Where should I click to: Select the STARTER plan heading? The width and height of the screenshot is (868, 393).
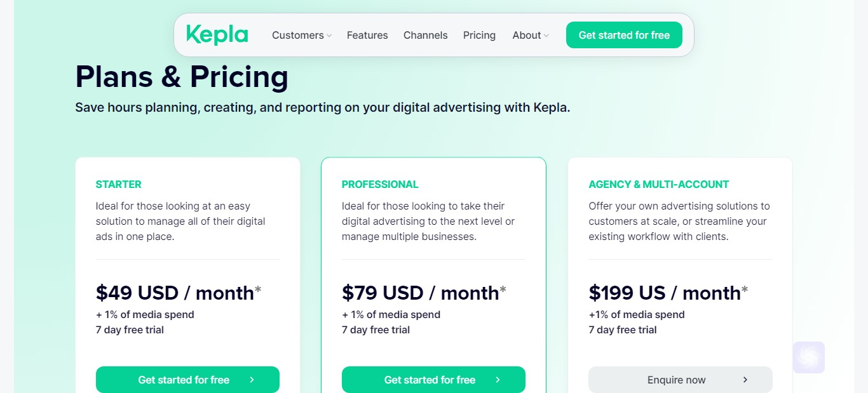coord(119,184)
